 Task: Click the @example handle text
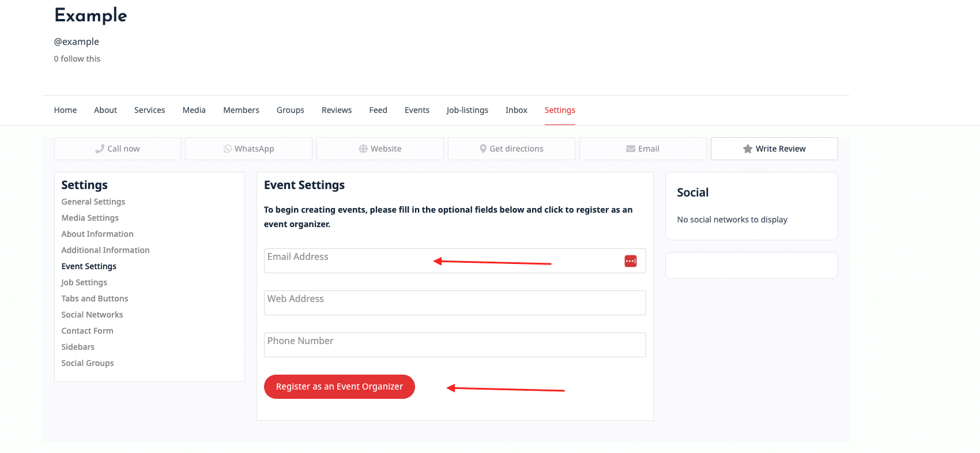pyautogui.click(x=77, y=41)
